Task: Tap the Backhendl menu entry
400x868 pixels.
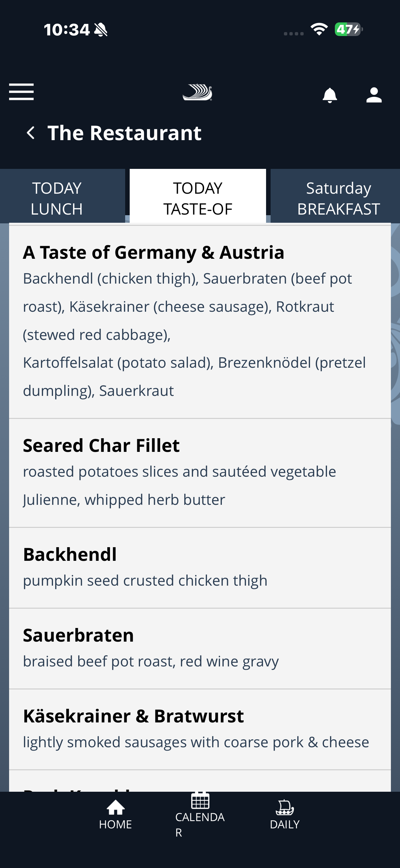Action: coord(70,554)
